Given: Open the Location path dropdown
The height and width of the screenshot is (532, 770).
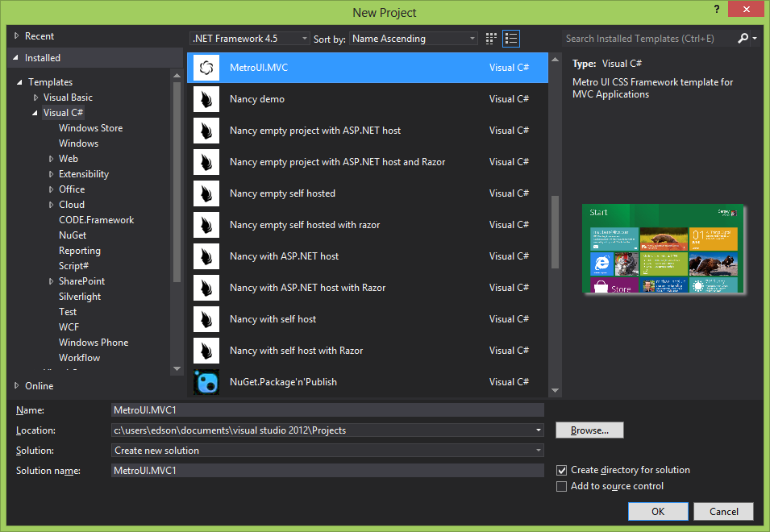Looking at the screenshot, I should [539, 430].
